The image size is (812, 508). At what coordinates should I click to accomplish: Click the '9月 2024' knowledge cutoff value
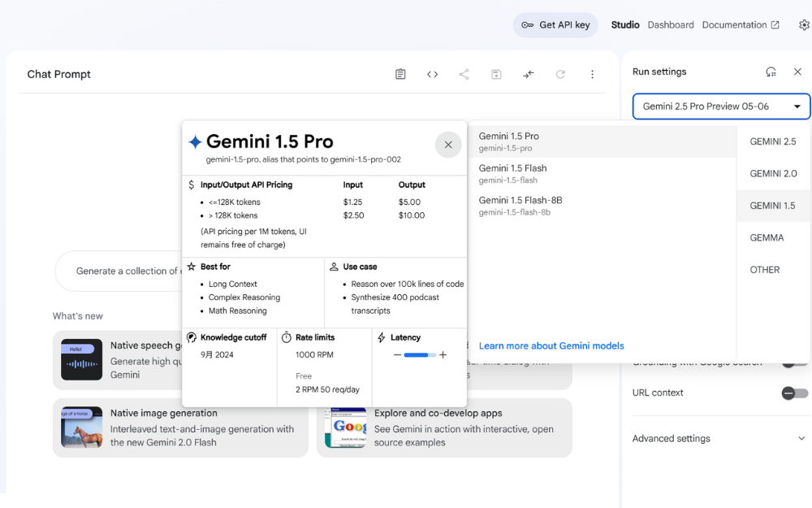click(217, 355)
